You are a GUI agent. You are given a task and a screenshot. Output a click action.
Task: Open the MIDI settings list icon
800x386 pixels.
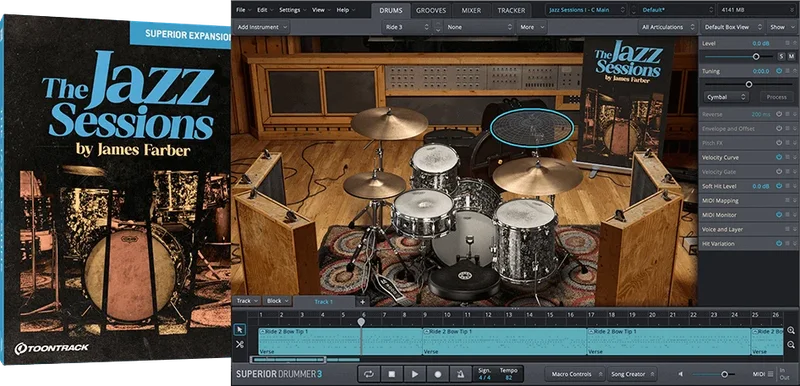coord(770,374)
